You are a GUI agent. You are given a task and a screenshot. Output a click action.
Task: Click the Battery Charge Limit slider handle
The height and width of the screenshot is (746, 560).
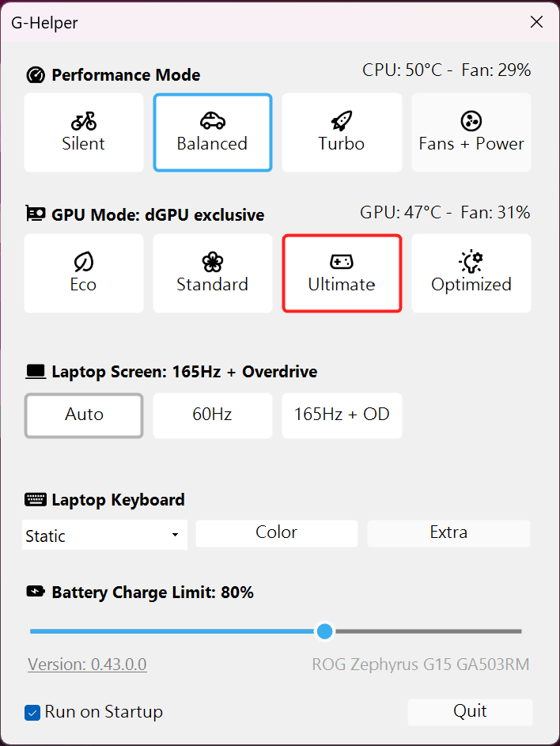tap(324, 631)
